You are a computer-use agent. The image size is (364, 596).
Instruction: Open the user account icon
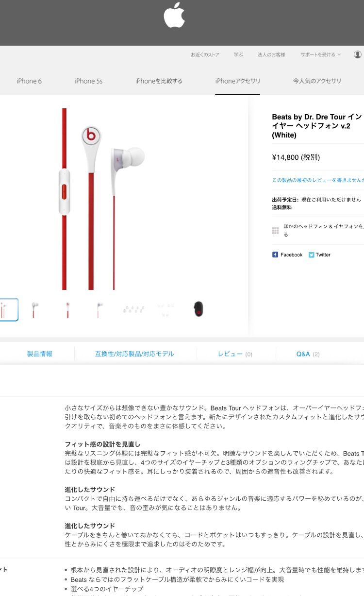click(358, 54)
